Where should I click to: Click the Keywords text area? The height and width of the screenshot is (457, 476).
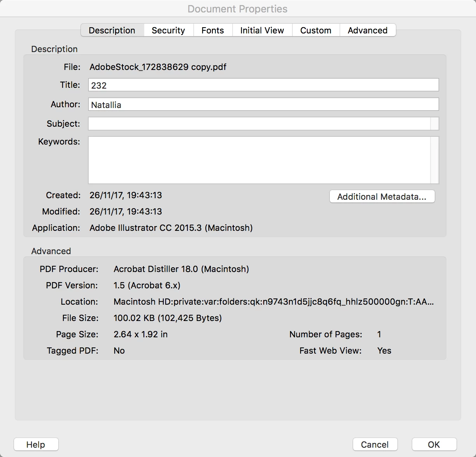coord(259,160)
